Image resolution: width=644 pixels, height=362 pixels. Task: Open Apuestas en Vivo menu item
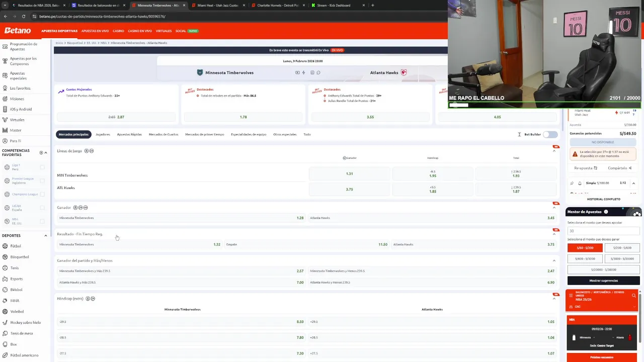click(x=95, y=31)
